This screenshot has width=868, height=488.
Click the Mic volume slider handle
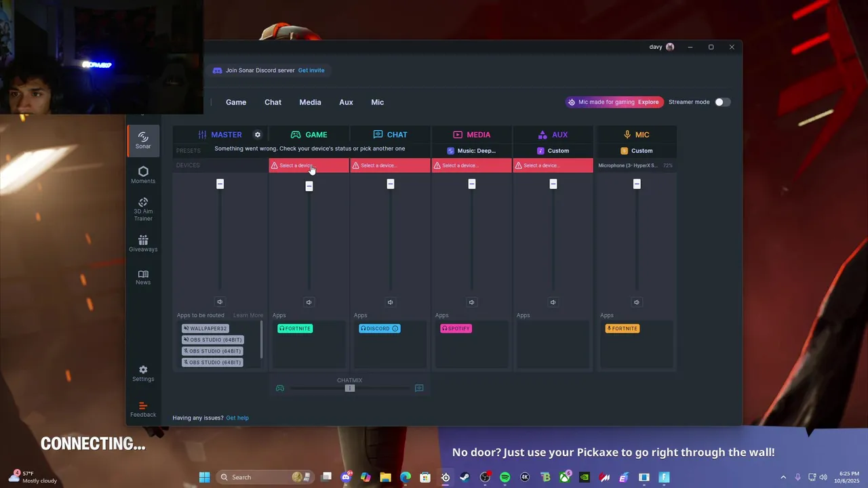[636, 184]
